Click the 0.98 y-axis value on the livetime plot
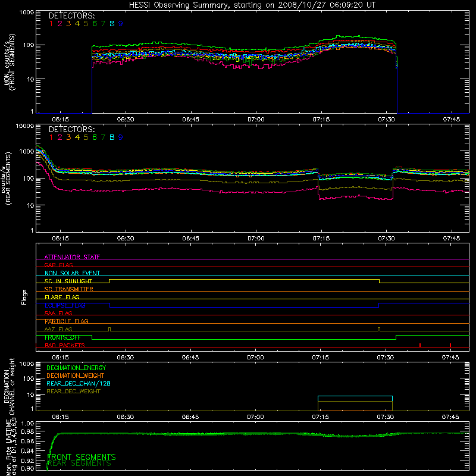 point(27,431)
